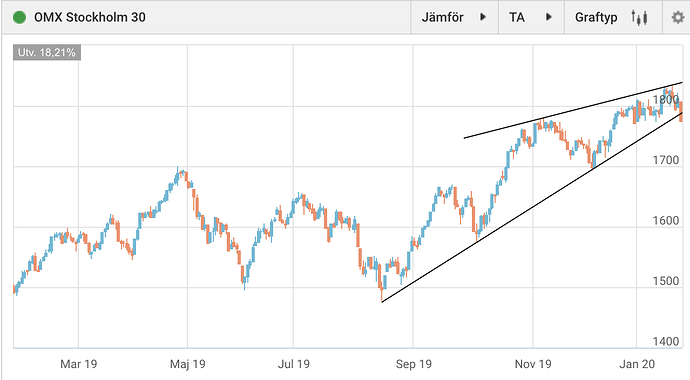
Task: Click the Jul 19 date label
Action: 294,364
